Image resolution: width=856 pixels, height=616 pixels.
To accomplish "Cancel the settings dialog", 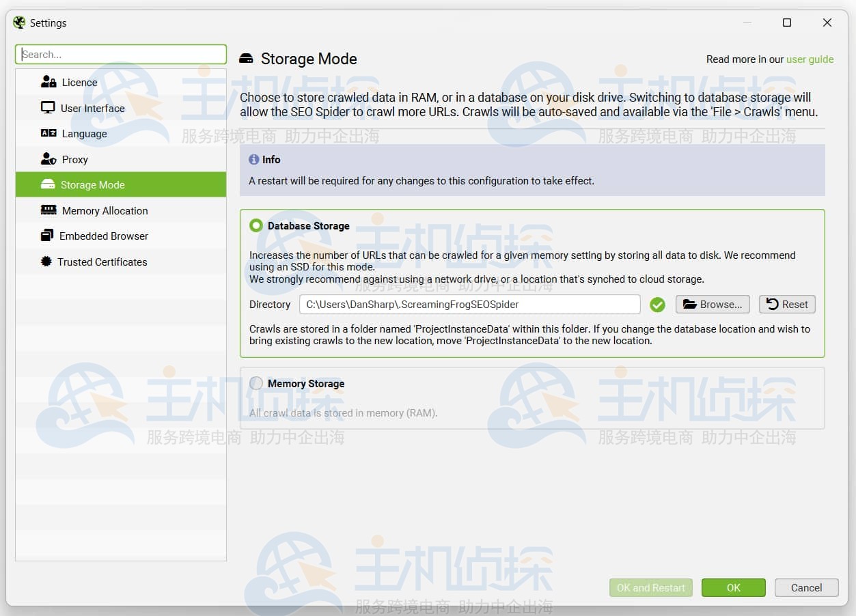I will click(806, 587).
